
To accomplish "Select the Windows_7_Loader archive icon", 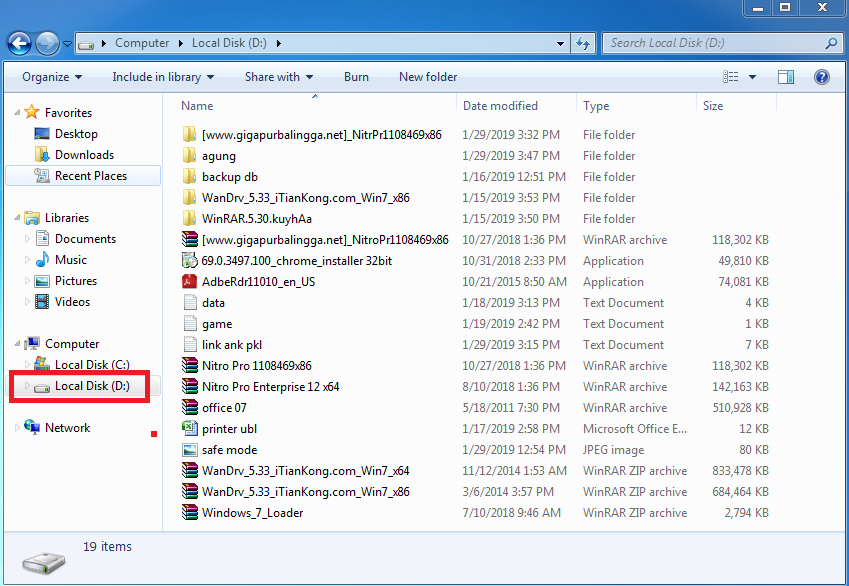I will click(190, 513).
